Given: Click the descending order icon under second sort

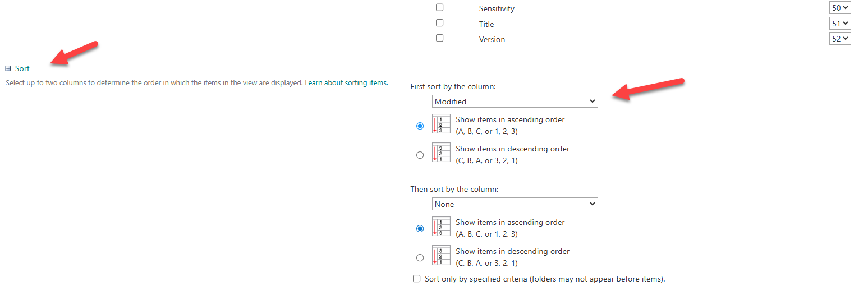Looking at the screenshot, I should click(x=441, y=255).
